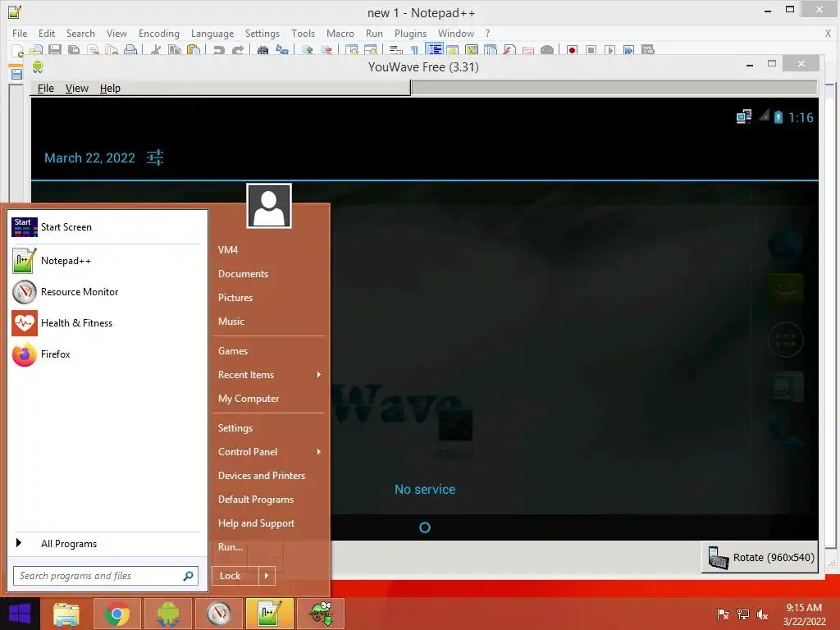Open Documents from Start menu
840x630 pixels.
pyautogui.click(x=243, y=274)
